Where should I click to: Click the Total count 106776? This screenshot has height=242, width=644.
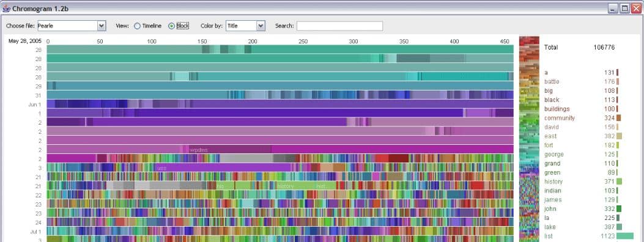pyautogui.click(x=604, y=48)
